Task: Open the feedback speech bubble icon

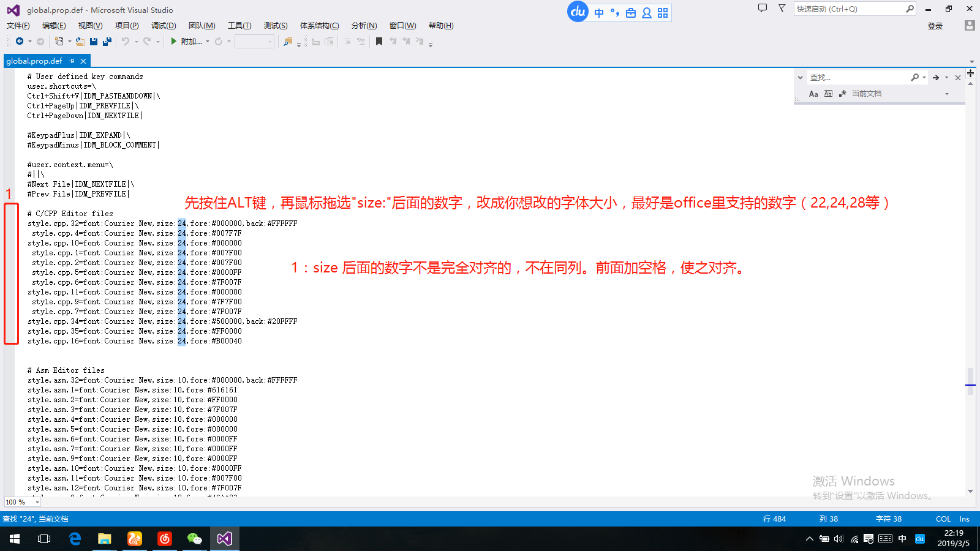Action: (x=763, y=9)
